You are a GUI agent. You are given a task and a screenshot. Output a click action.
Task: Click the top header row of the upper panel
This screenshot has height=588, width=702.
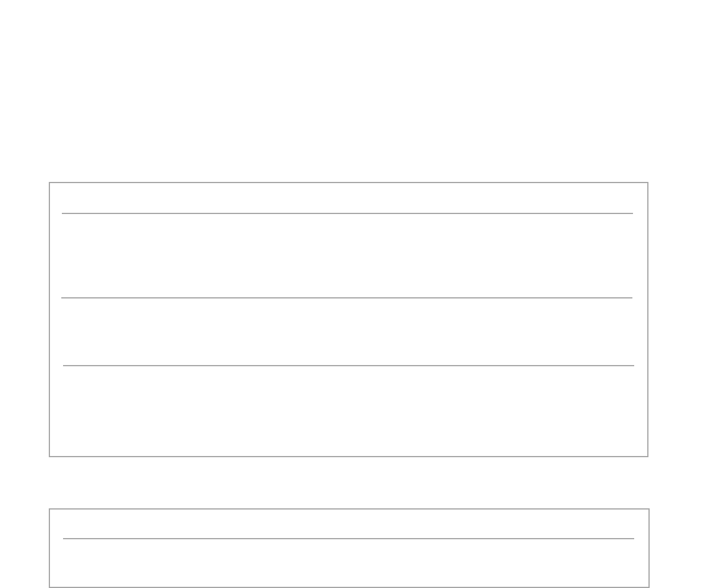pyautogui.click(x=348, y=198)
